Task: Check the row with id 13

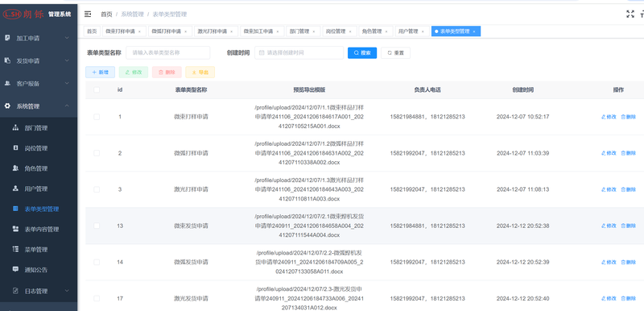Action: coord(97,226)
